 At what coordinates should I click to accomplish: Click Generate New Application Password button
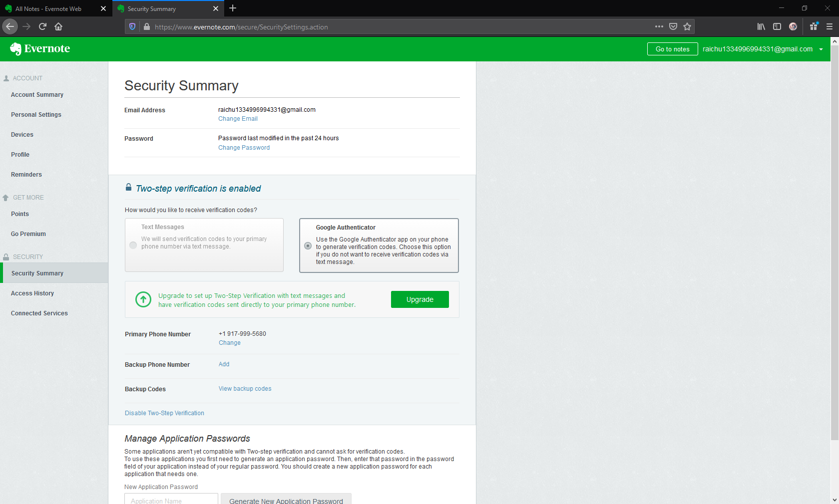[286, 499]
